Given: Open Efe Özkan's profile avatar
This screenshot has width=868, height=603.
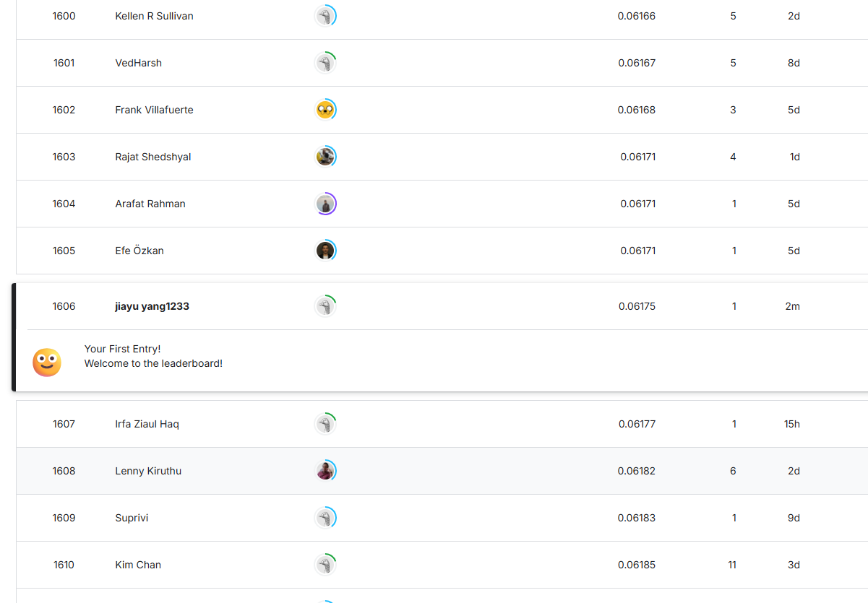Looking at the screenshot, I should tap(325, 251).
